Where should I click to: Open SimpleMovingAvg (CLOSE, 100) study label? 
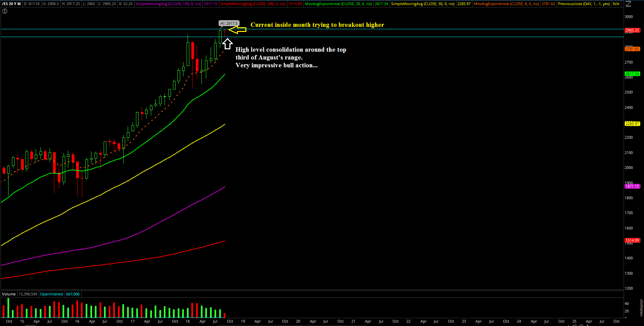pyautogui.click(x=168, y=4)
